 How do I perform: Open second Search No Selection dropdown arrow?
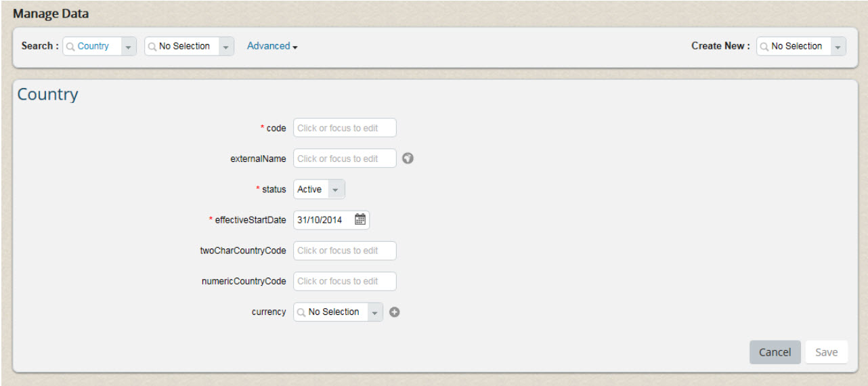click(226, 47)
